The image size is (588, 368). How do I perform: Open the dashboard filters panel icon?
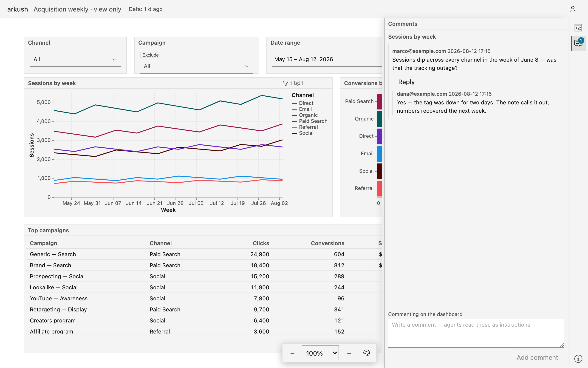(578, 28)
